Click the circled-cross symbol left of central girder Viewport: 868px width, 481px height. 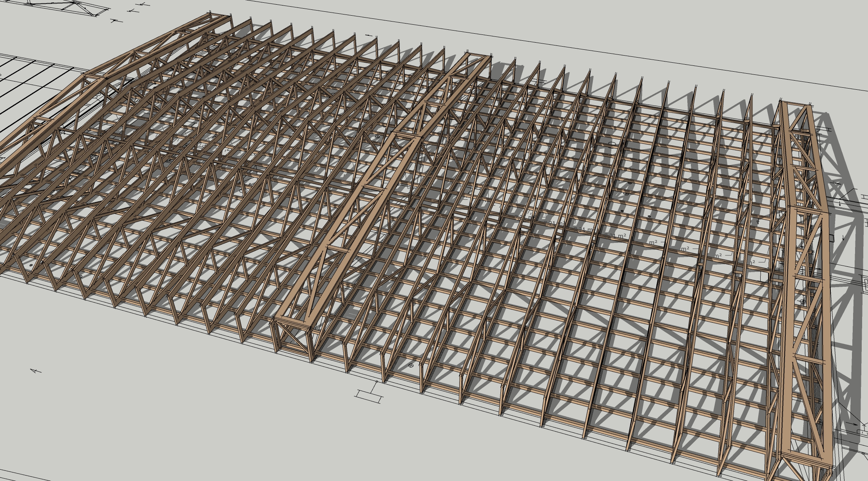pyautogui.click(x=377, y=137)
